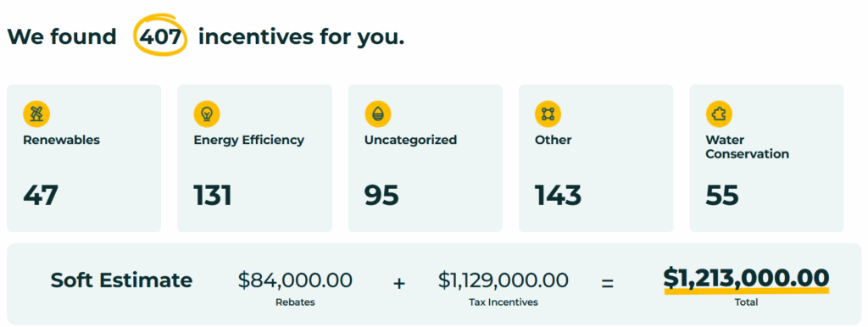Click the Uncategorized droplet icon
The width and height of the screenshot is (868, 327).
tap(378, 114)
